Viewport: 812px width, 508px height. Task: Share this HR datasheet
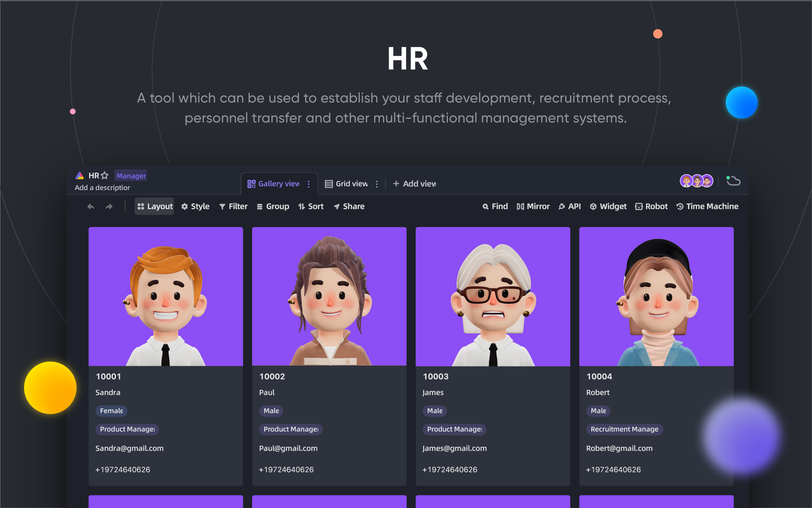pyautogui.click(x=349, y=206)
